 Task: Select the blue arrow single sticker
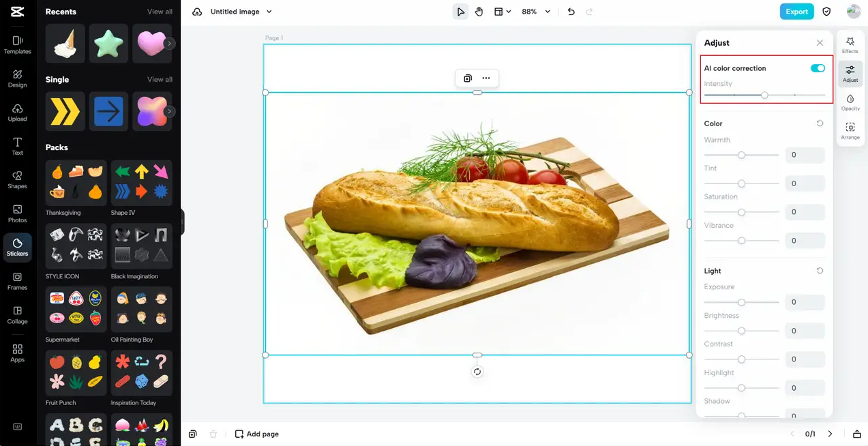109,111
